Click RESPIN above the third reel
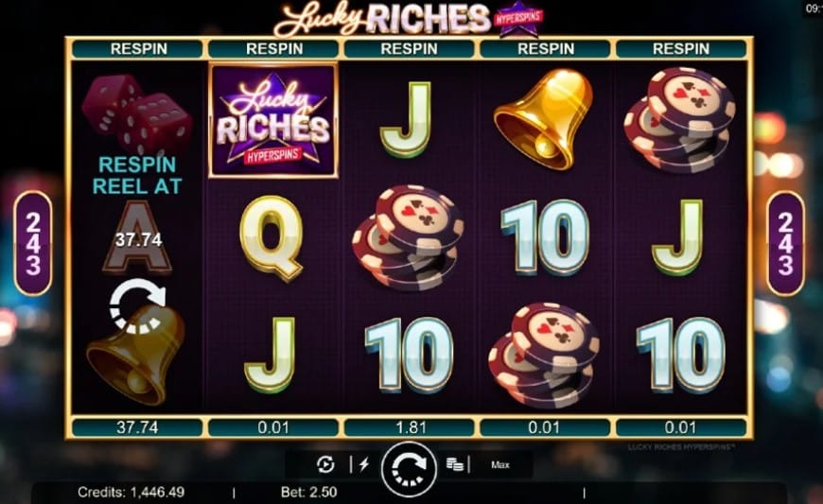 (x=410, y=49)
